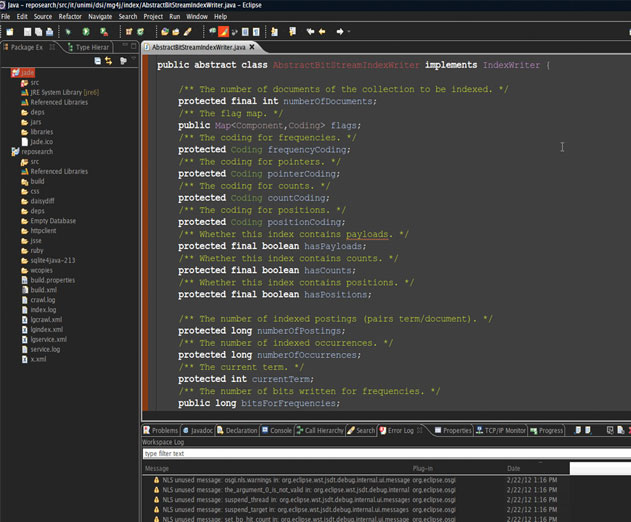Viewport: 631px width, 522px height.
Task: Open the File menu
Action: click(6, 17)
